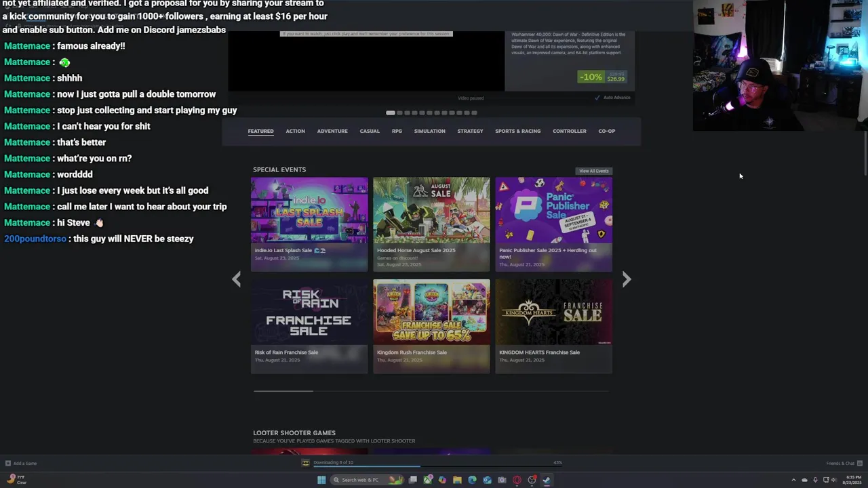Screen dimensions: 868x488
Task: Open the Panic Publisher Sale 2025 event
Action: click(x=553, y=224)
